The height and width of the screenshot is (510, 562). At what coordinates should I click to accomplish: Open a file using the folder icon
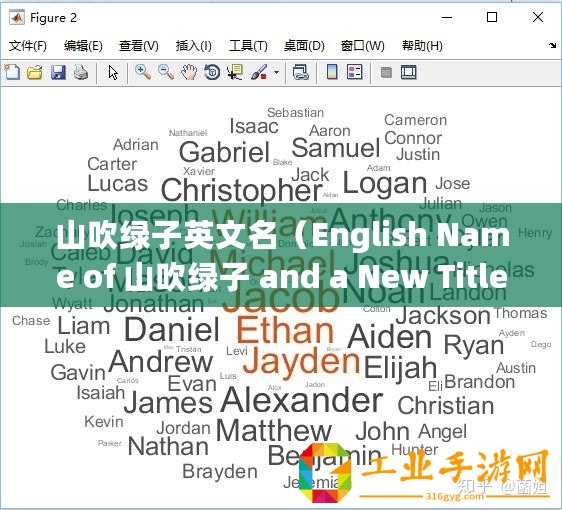pos(35,72)
